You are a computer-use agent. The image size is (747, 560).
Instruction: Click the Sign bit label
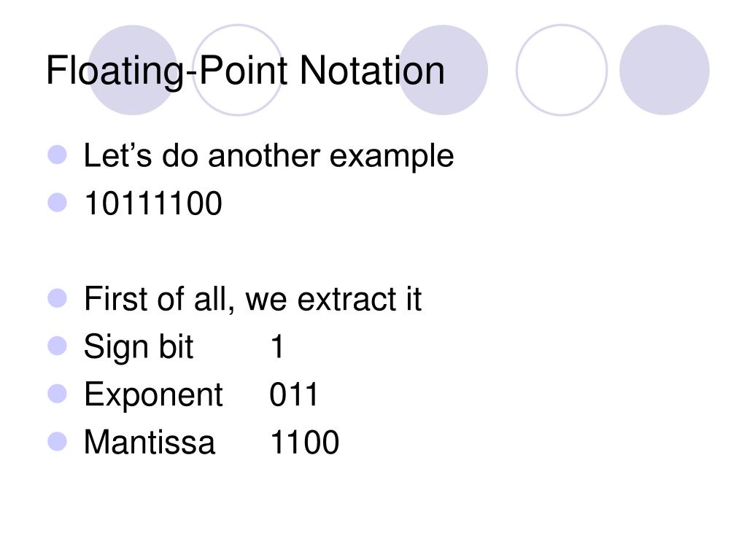[x=139, y=347]
